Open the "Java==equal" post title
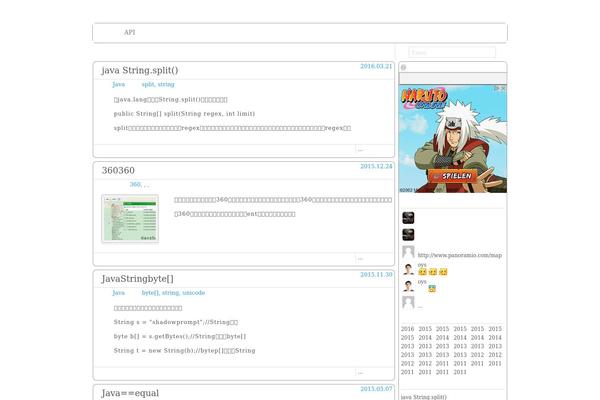 coord(130,393)
